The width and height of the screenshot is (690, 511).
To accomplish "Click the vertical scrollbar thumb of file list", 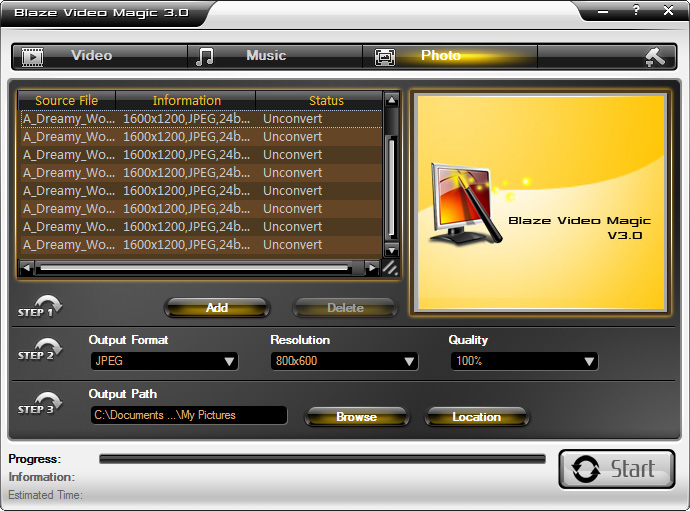I will [391, 187].
